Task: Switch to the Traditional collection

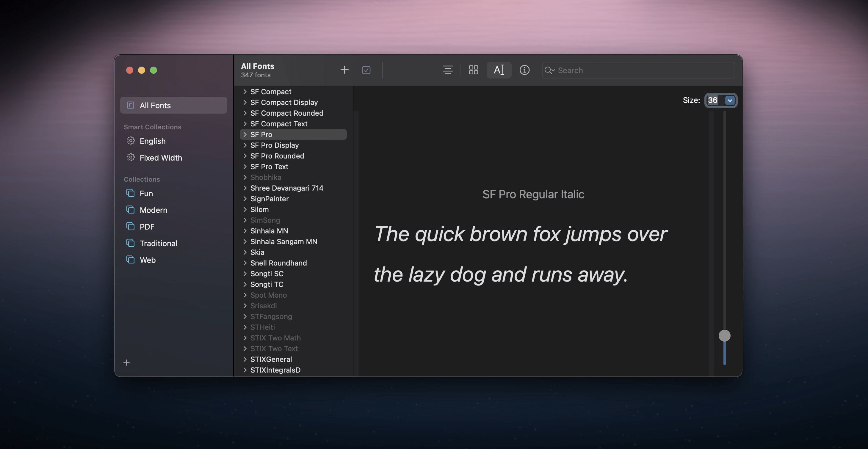Action: tap(158, 243)
